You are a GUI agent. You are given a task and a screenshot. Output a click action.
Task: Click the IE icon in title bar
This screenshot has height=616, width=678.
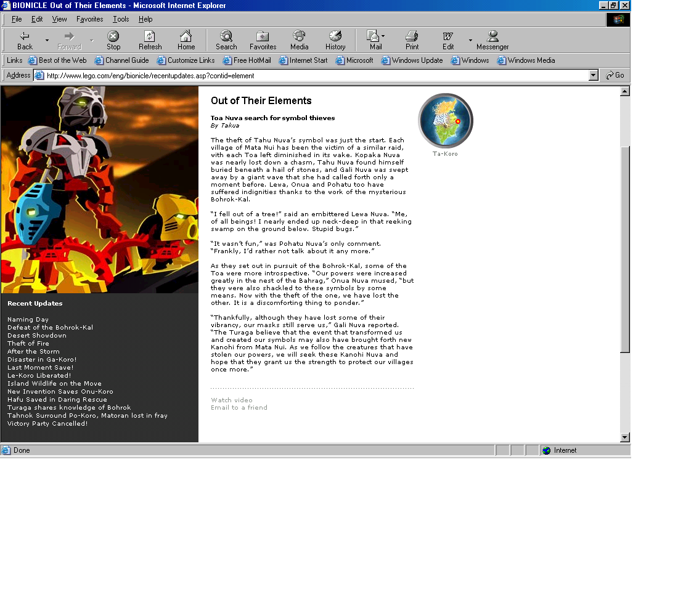tap(6, 5)
